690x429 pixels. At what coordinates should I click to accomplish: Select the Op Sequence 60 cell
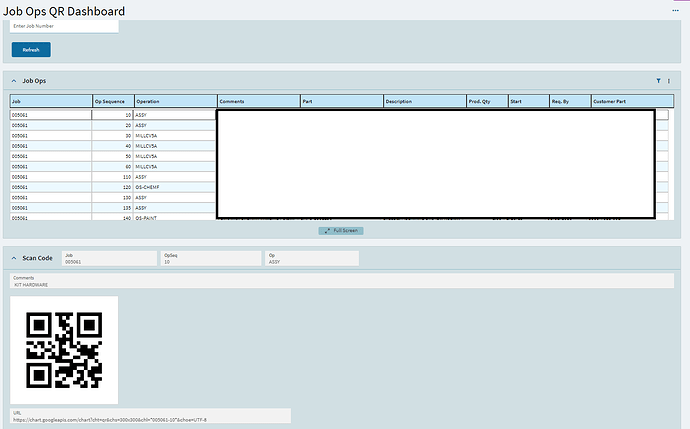click(x=113, y=167)
